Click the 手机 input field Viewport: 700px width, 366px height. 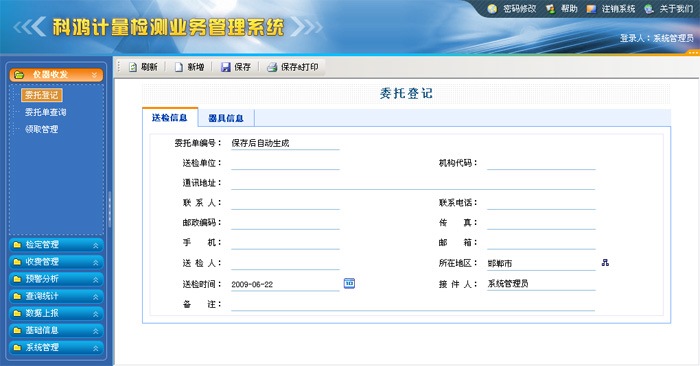[x=285, y=243]
